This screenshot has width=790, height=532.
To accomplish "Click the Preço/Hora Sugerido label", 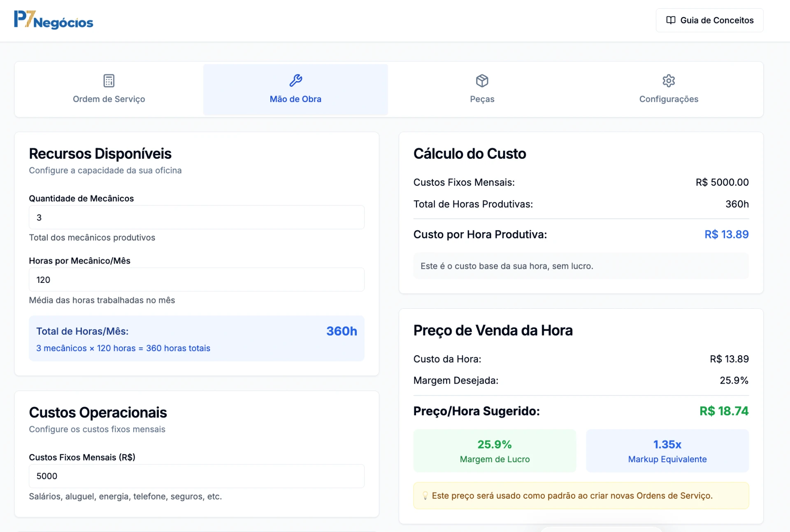I will point(476,411).
